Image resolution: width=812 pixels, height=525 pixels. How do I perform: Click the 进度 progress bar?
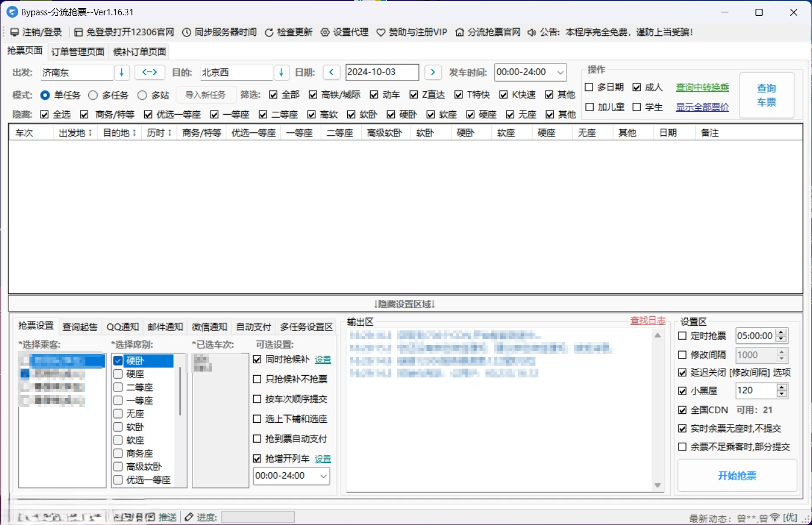click(258, 517)
